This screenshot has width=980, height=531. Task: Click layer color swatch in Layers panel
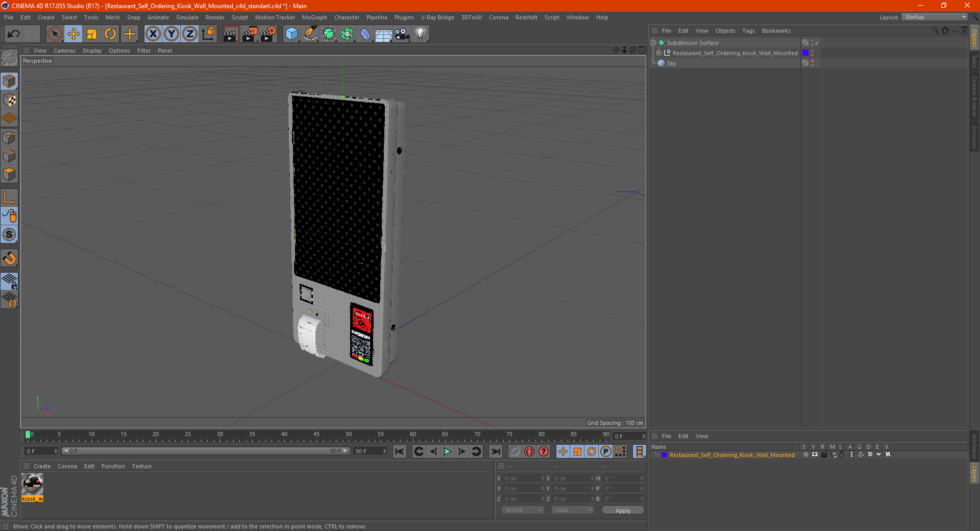[x=664, y=455]
